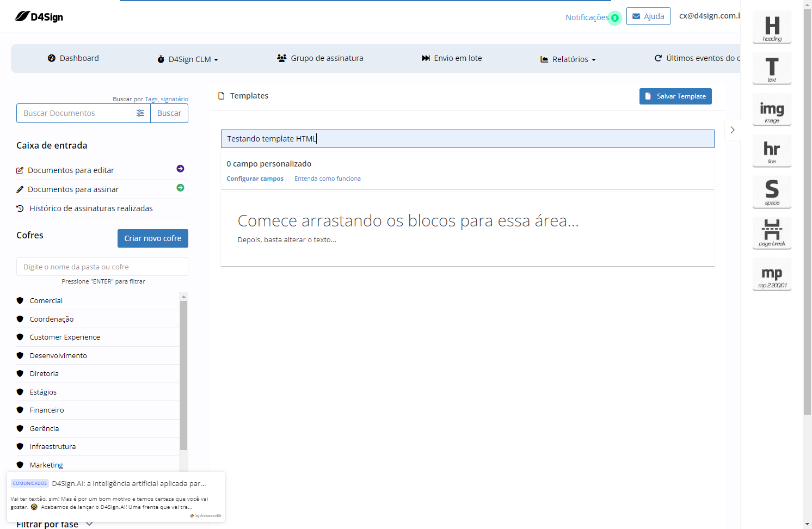Go to Dashboard
This screenshot has width=812, height=529.
click(73, 58)
